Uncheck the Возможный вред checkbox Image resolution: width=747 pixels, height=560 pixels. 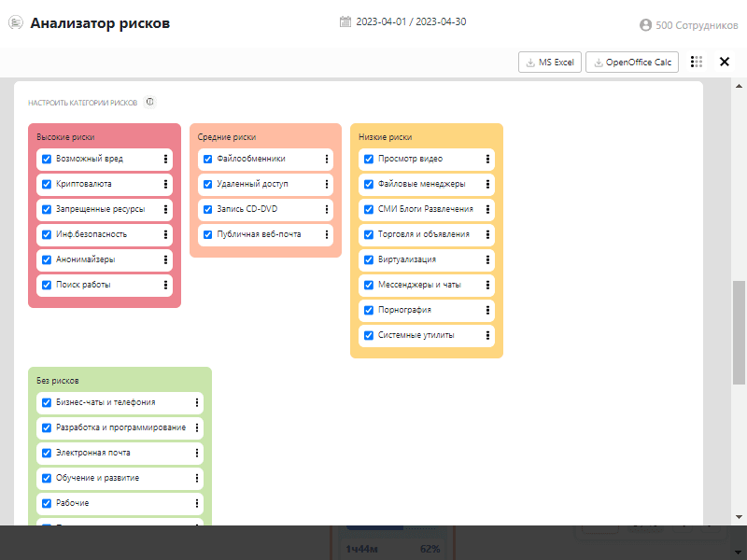pyautogui.click(x=47, y=159)
